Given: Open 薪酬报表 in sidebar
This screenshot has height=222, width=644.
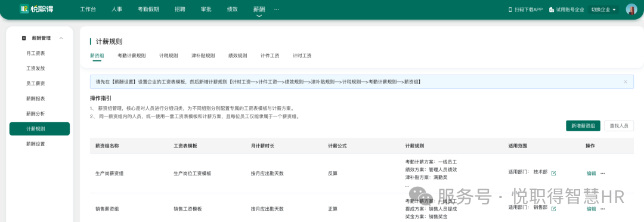Looking at the screenshot, I should pyautogui.click(x=35, y=98).
